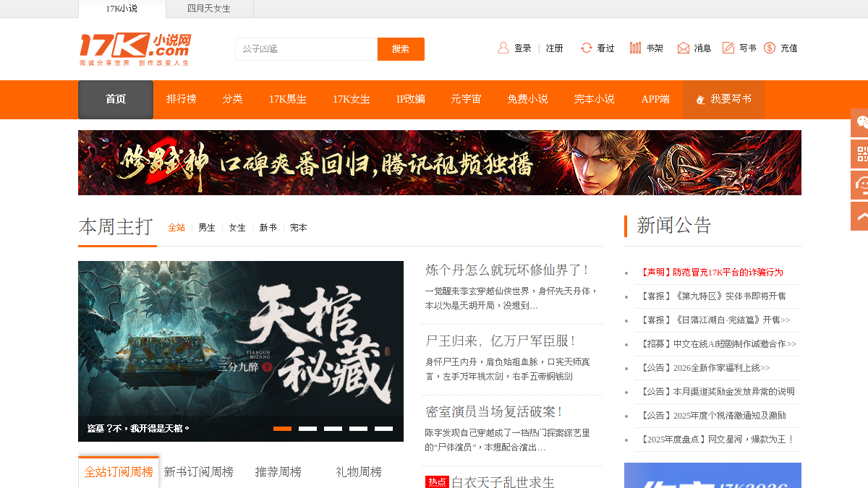Open the 看过 history icon

pos(587,48)
